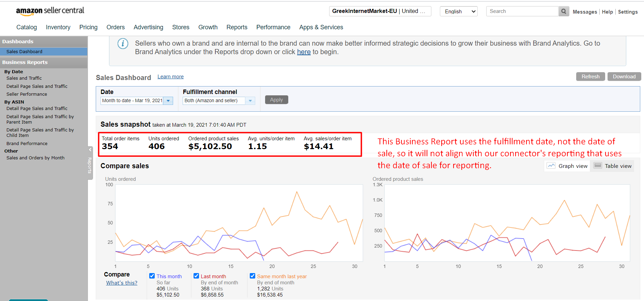Open the Orders menu
Image resolution: width=644 pixels, height=301 pixels.
point(116,27)
